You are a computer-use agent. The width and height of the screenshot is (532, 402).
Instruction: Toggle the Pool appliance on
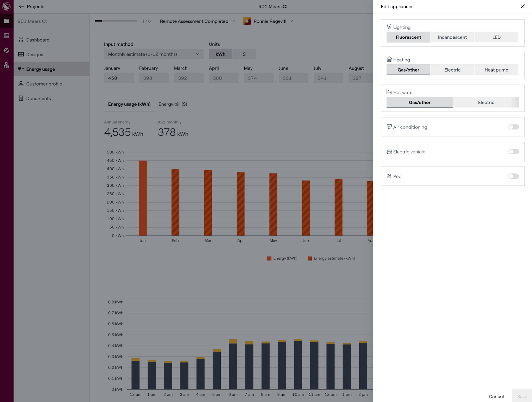[x=513, y=176]
